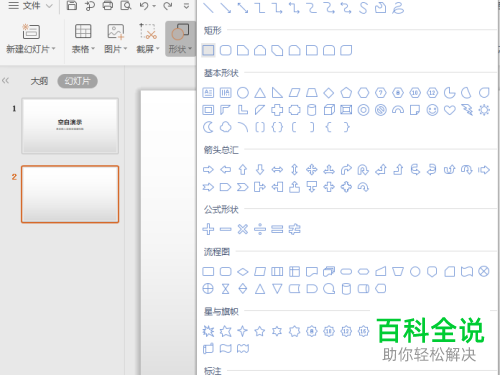Pick the cube shape
500x375 pixels.
point(329,110)
